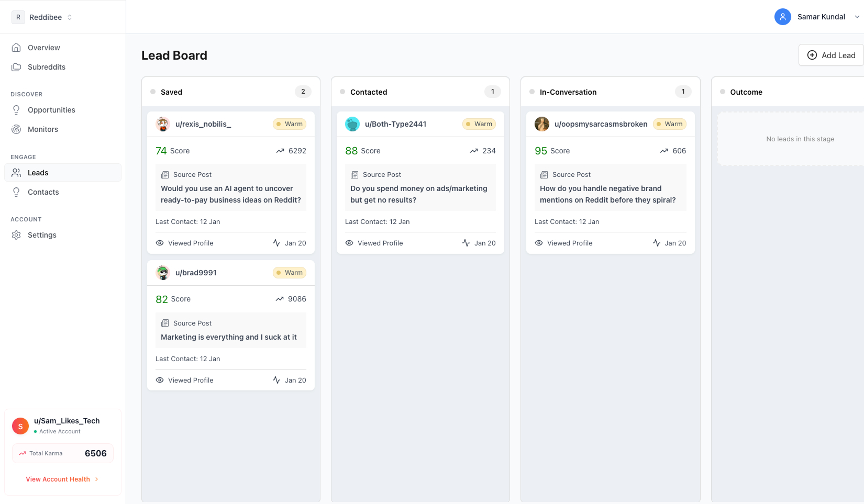Open the View Account Health link
The height and width of the screenshot is (504, 864).
point(58,479)
